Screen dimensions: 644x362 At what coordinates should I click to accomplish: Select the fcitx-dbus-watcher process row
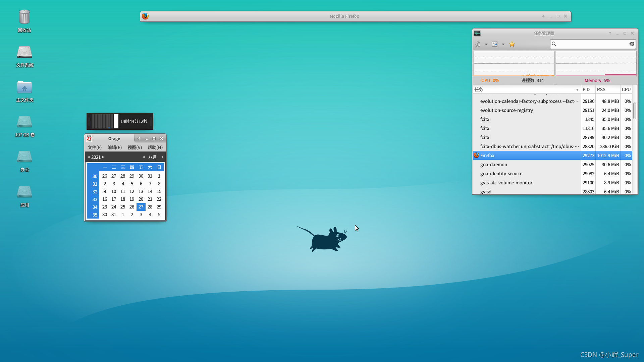point(552,146)
